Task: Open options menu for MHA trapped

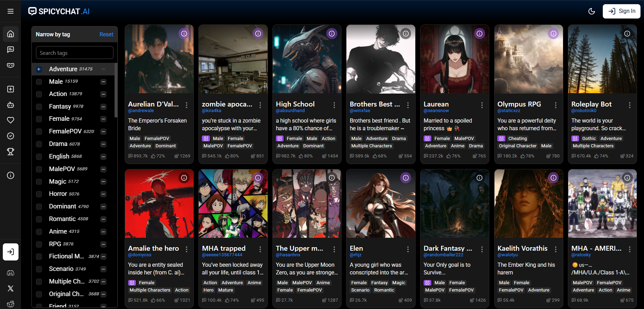Action: 260,249
